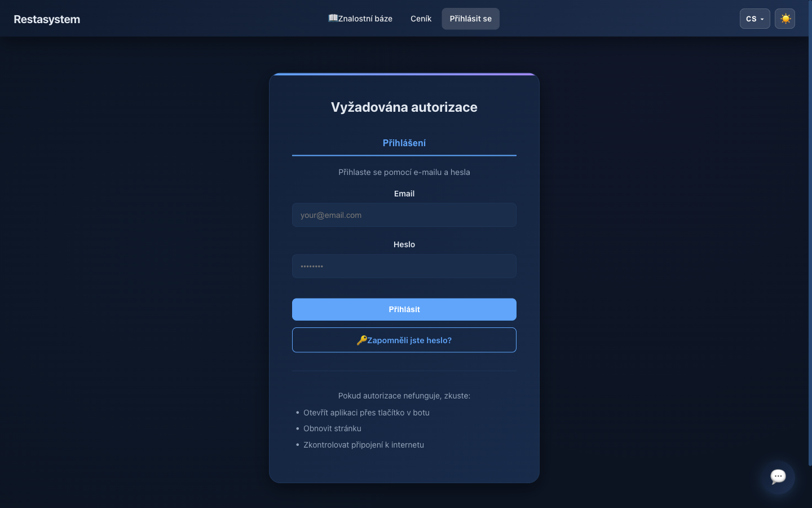
Task: Click Zapomněli jste heslo? button
Action: 404,340
